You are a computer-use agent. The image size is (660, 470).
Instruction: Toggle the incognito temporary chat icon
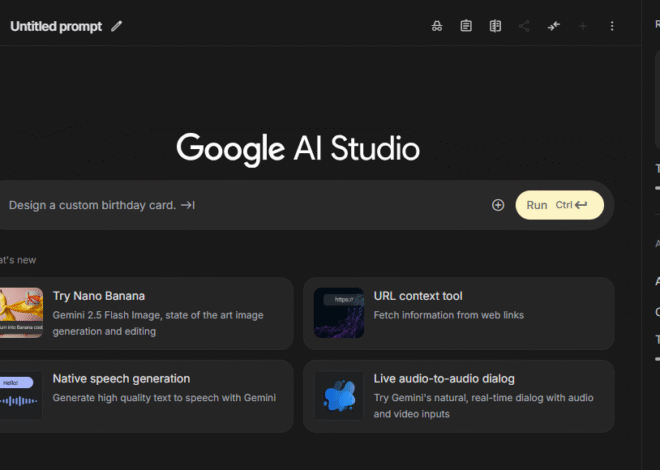(x=437, y=26)
